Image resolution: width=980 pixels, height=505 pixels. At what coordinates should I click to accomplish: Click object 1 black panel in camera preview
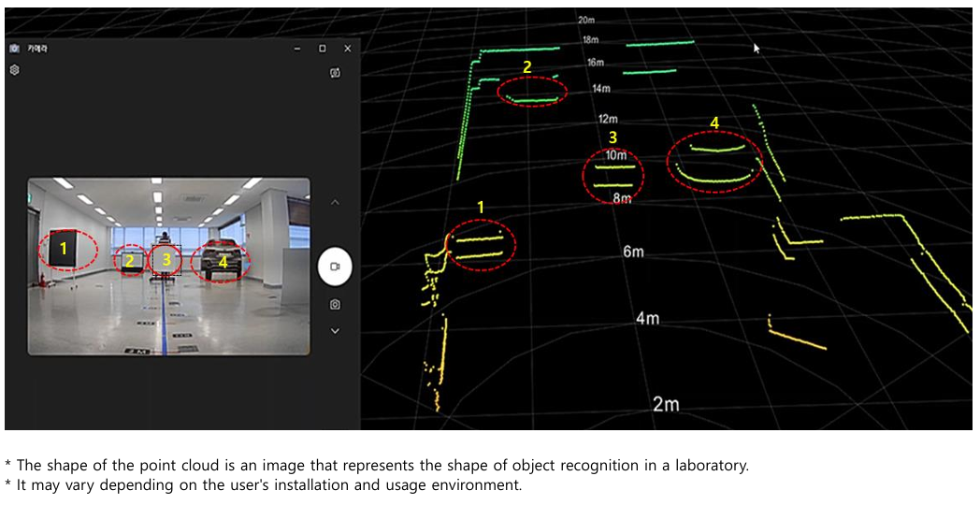(64, 250)
